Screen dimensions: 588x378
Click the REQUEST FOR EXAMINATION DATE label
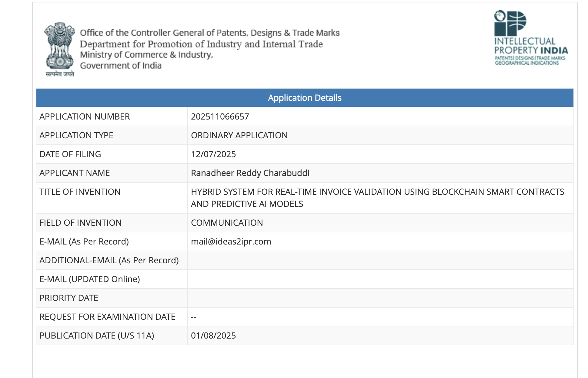coord(107,317)
